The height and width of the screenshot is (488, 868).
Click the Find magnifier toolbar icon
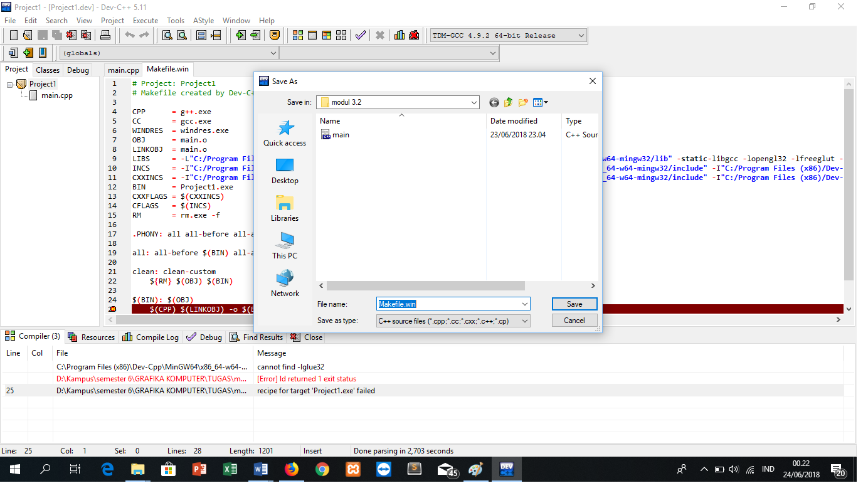[x=167, y=35]
